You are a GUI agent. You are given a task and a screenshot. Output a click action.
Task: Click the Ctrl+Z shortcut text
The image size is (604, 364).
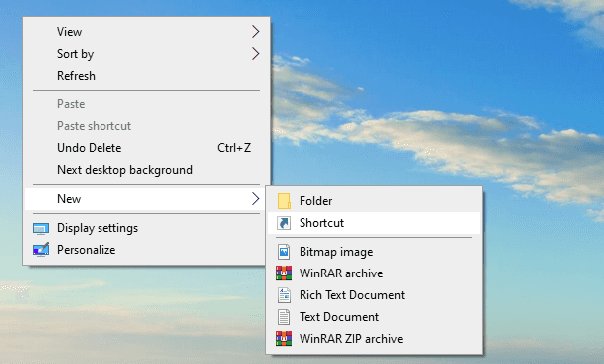[x=234, y=148]
